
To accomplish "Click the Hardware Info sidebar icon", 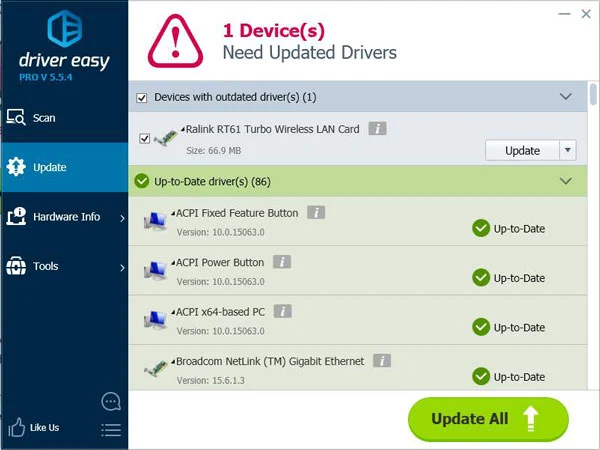I will (x=16, y=216).
